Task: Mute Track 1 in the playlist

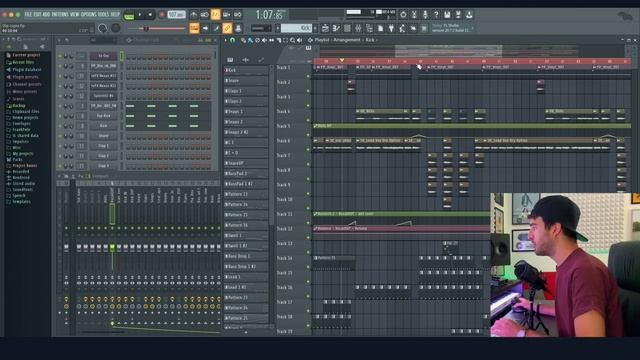Action: coord(308,76)
